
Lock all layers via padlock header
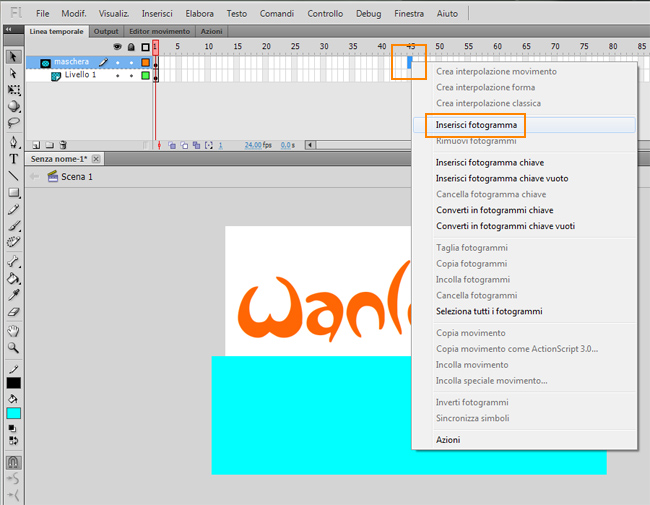click(x=131, y=47)
